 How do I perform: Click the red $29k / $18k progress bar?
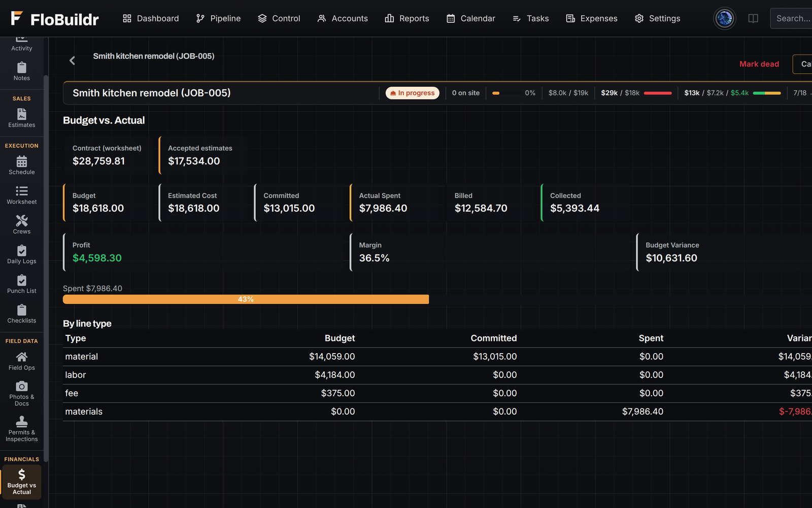[658, 93]
